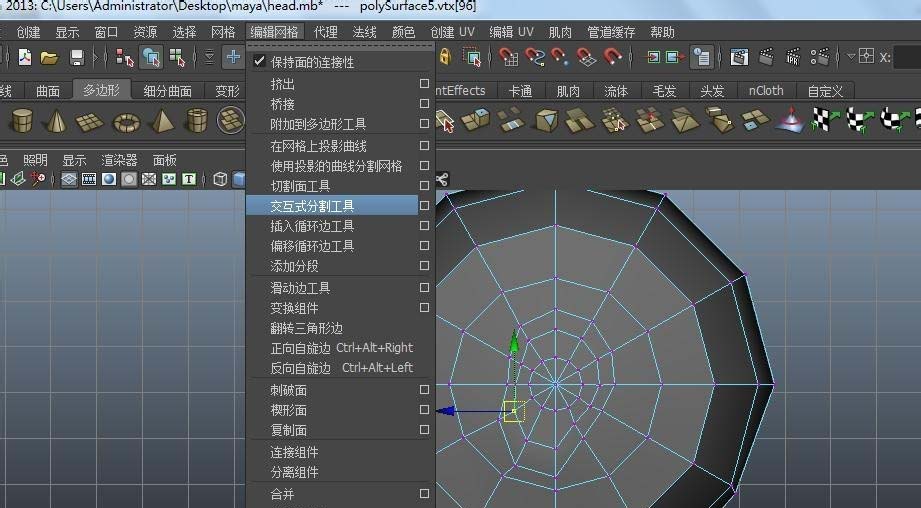Screen dimensions: 921x508
Task: Click the Outputs from selected object icon
Action: click(674, 56)
